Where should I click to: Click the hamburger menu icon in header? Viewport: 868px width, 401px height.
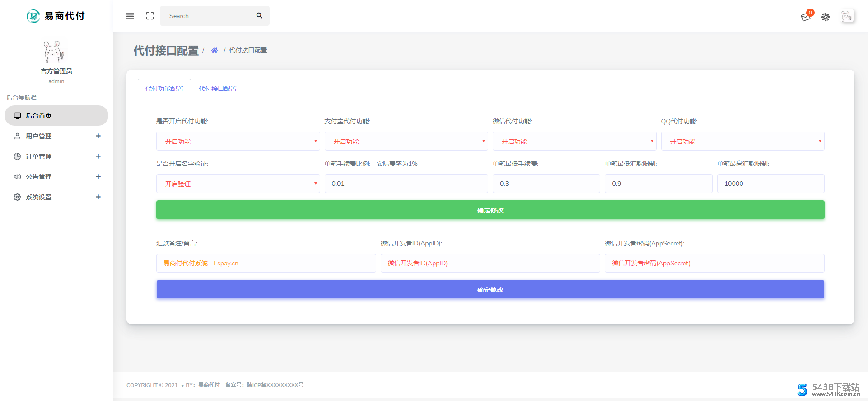coord(130,16)
